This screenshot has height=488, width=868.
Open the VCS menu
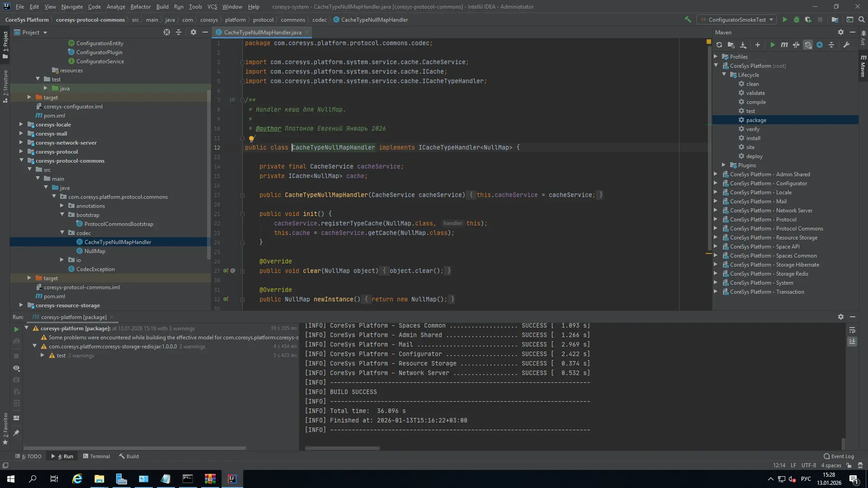tap(212, 7)
